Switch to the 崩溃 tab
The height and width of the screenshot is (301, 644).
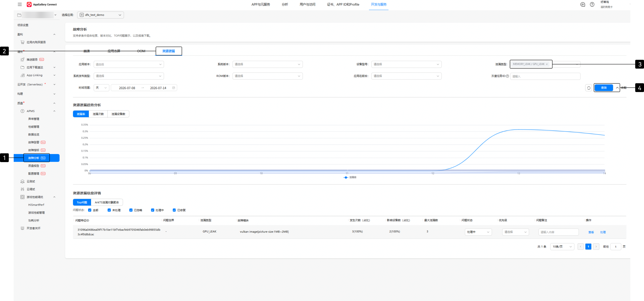coord(87,51)
